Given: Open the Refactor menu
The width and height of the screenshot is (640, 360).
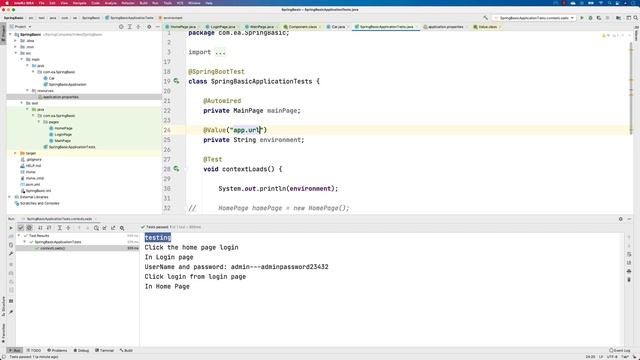Looking at the screenshot, I should (128, 3).
